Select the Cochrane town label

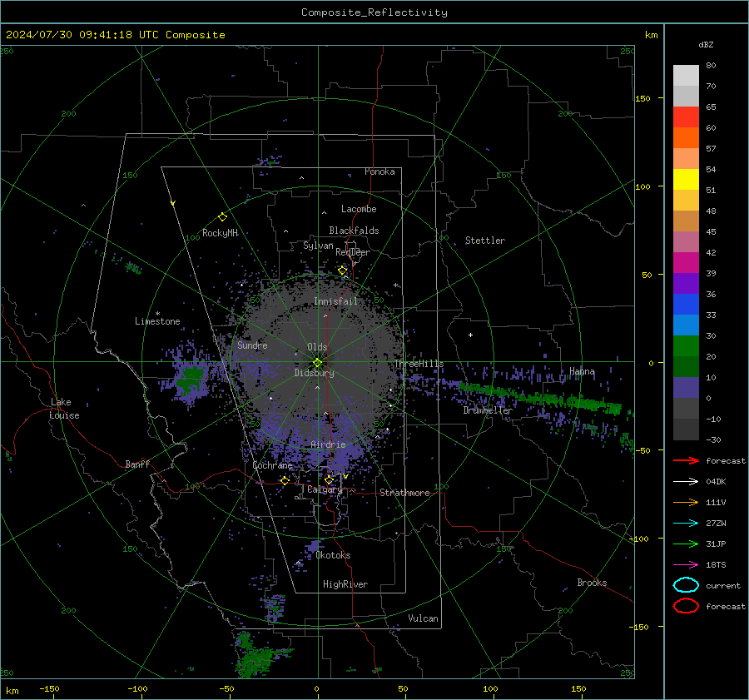272,465
